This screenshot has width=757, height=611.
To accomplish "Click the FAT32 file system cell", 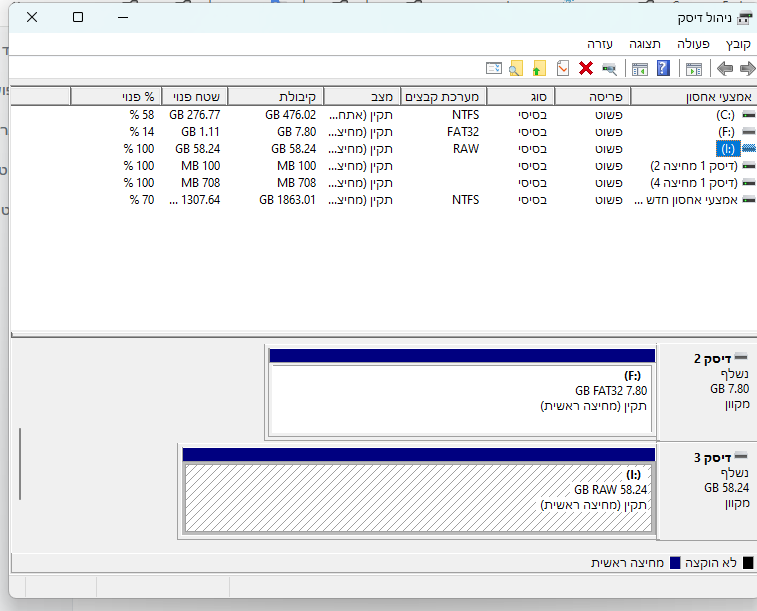I will (x=463, y=132).
